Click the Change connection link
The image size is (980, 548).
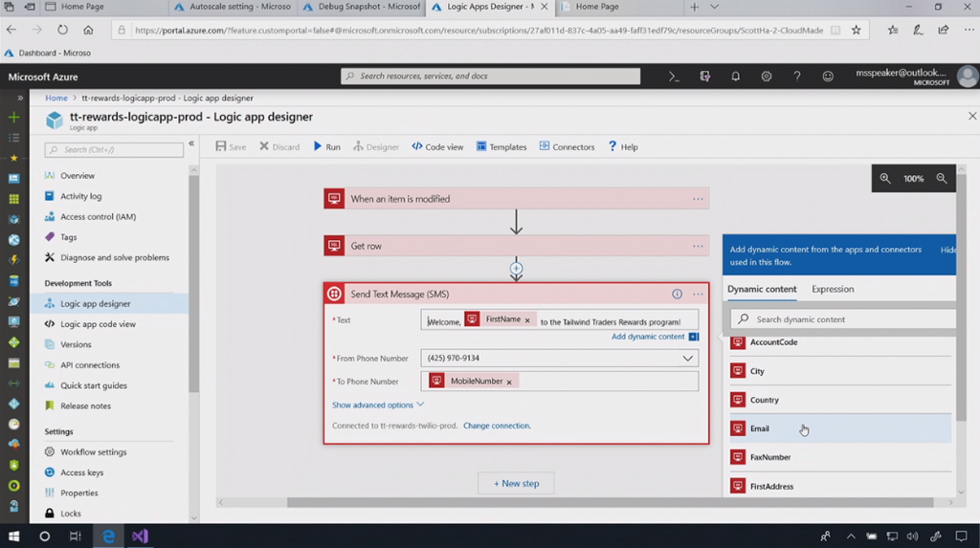click(497, 426)
